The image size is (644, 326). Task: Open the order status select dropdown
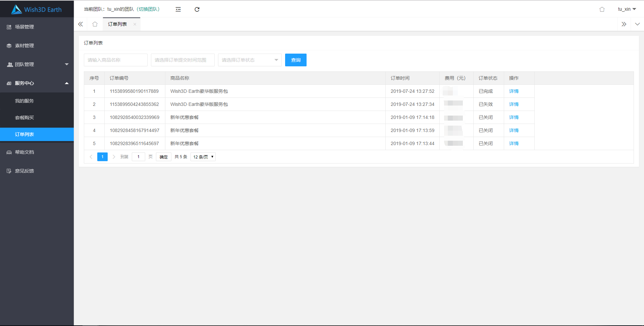250,60
